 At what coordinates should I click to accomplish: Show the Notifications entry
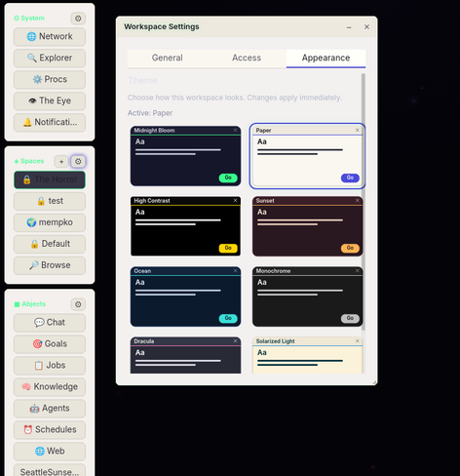click(x=50, y=122)
